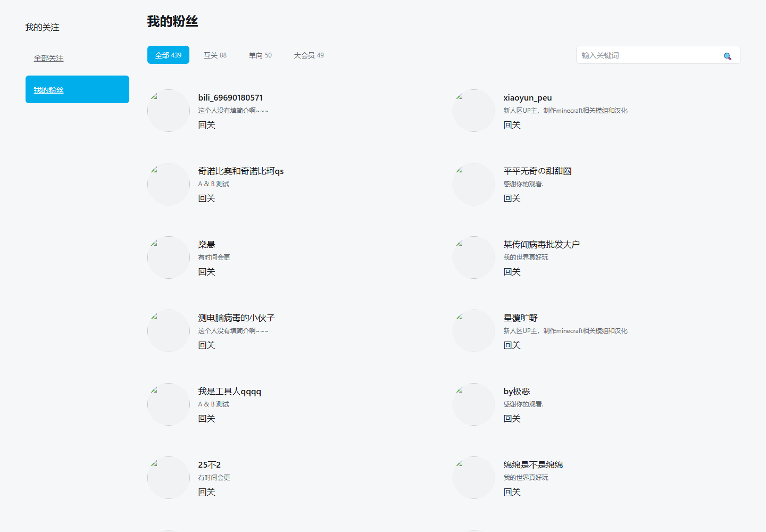Image resolution: width=766 pixels, height=532 pixels.
Task: Click bio text under xiaoyun_peu
Action: pyautogui.click(x=565, y=111)
